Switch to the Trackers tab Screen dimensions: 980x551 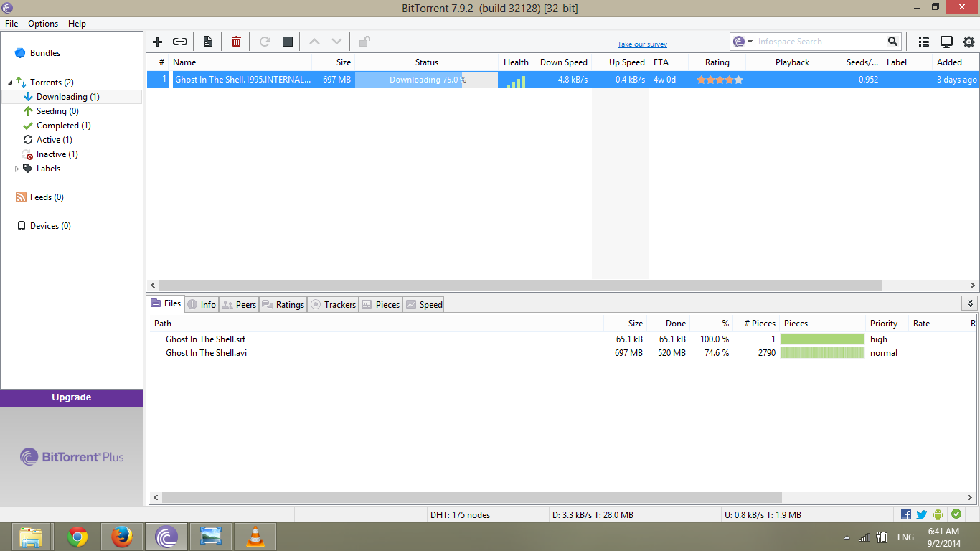click(333, 304)
